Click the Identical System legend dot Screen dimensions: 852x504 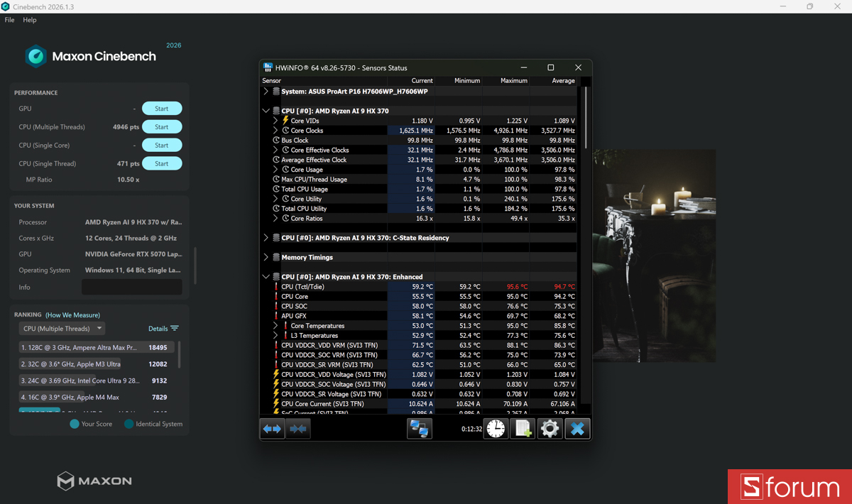pyautogui.click(x=129, y=424)
